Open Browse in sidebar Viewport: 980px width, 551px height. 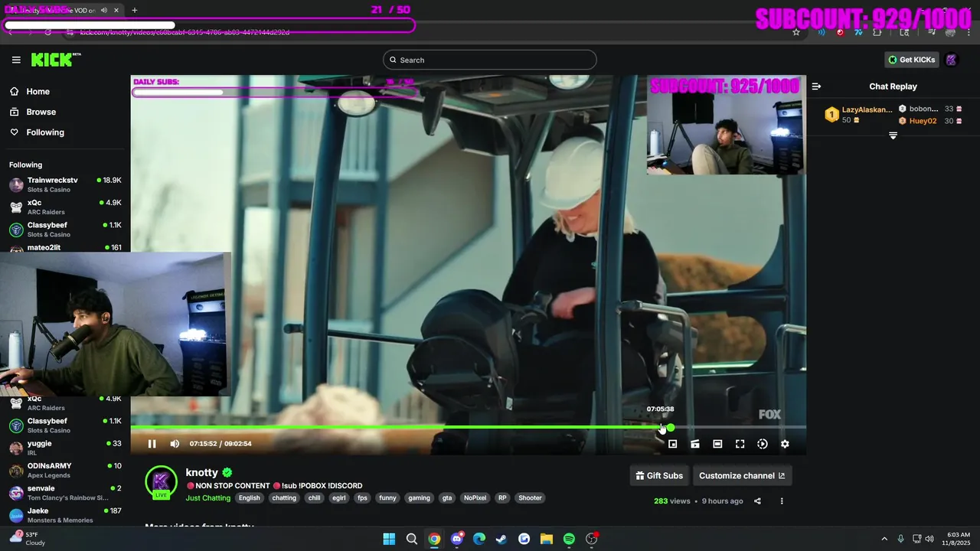pos(34,112)
